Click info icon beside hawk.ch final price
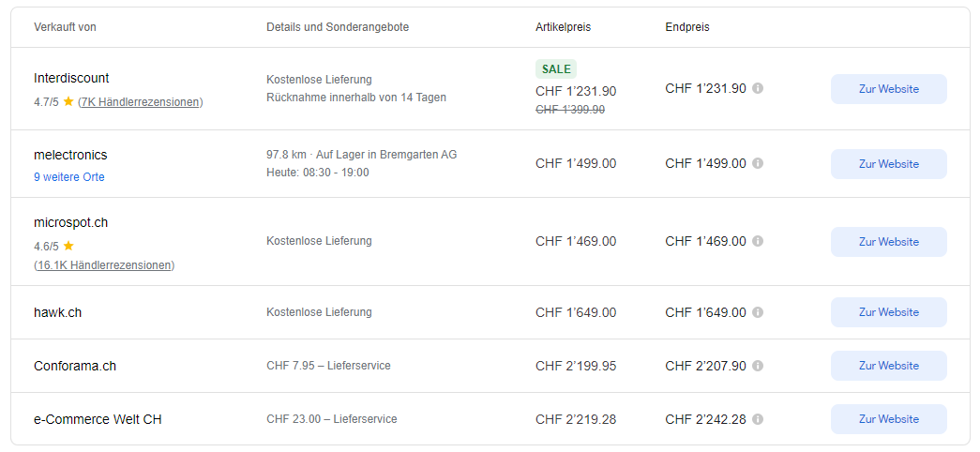Image resolution: width=980 pixels, height=452 pixels. (758, 312)
